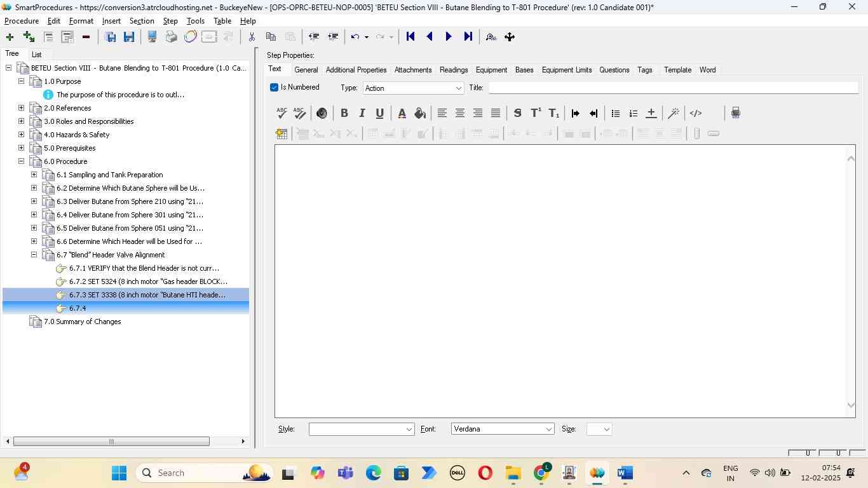
Task: Open the paint bucket fill color
Action: pos(419,113)
